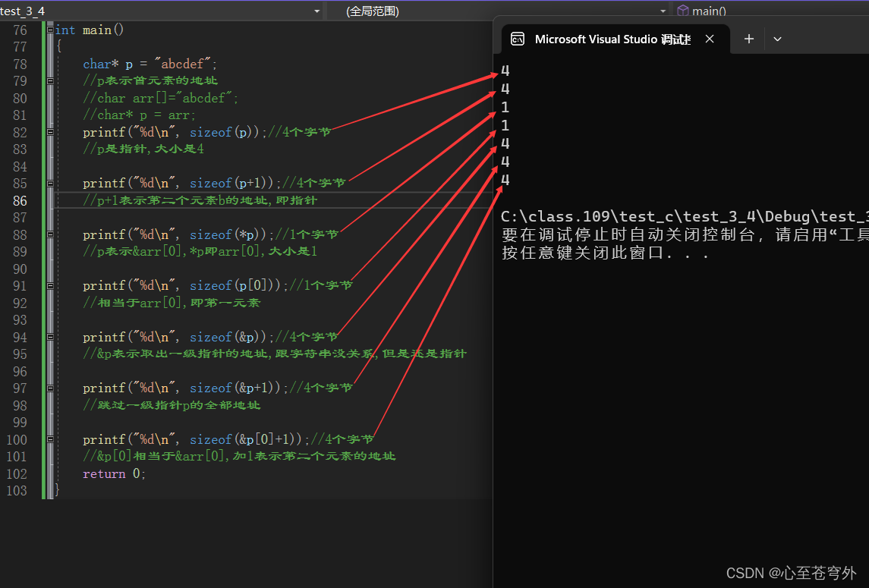Click the sizeof(p) printf statement

coord(175,133)
